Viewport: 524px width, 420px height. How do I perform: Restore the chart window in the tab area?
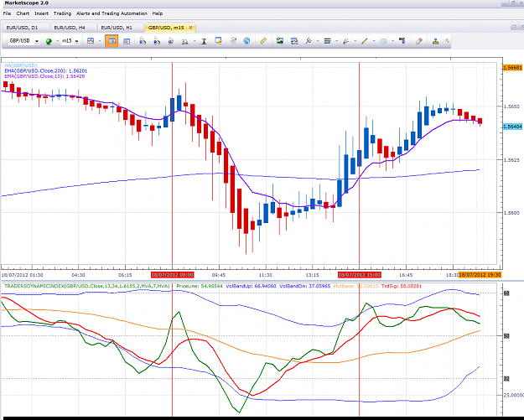[x=514, y=27]
